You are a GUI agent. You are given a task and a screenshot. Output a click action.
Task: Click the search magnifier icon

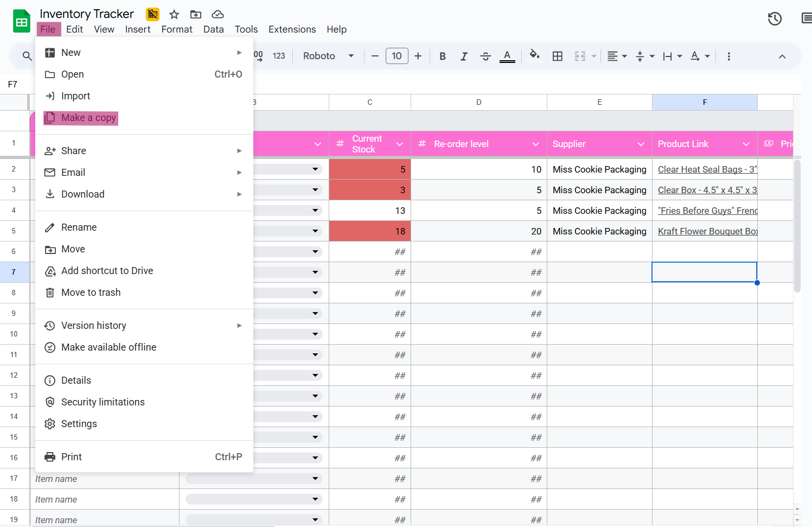point(27,56)
